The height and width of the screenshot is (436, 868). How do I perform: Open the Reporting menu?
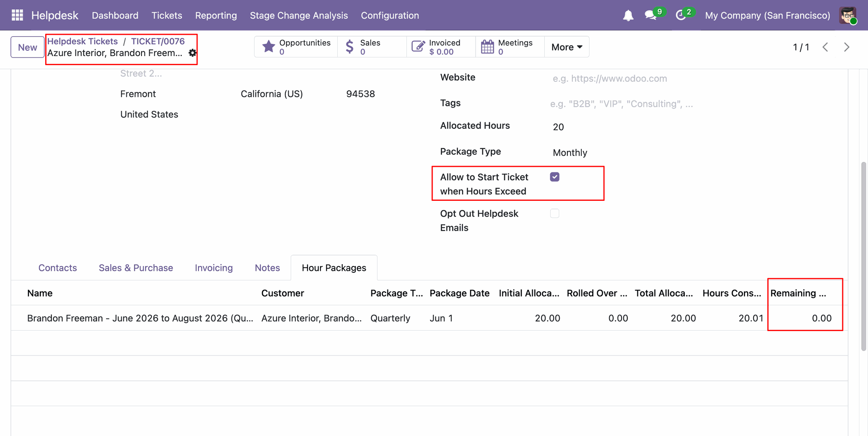coord(216,15)
